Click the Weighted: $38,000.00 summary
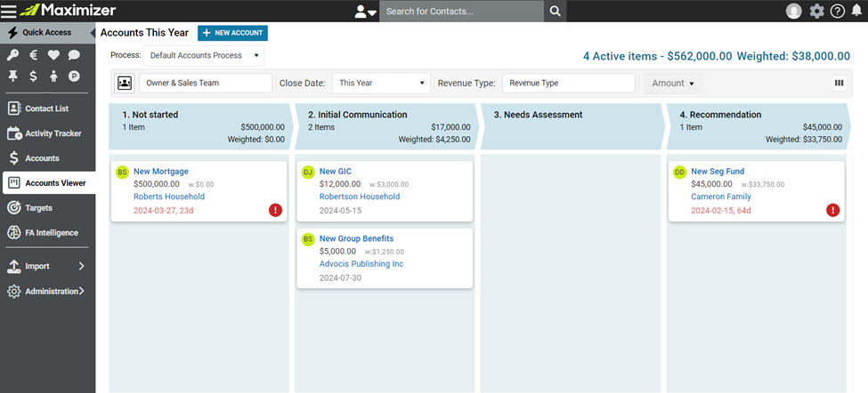 pos(793,56)
